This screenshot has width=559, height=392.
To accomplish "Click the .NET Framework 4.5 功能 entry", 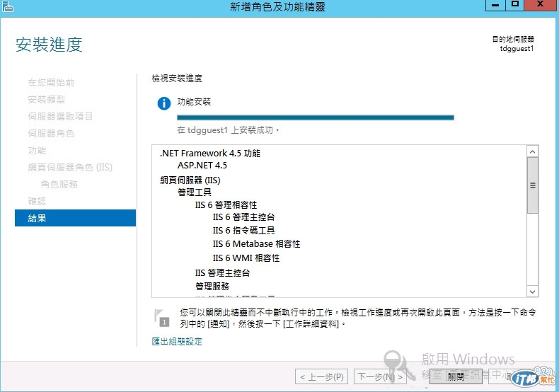I will click(x=210, y=154).
